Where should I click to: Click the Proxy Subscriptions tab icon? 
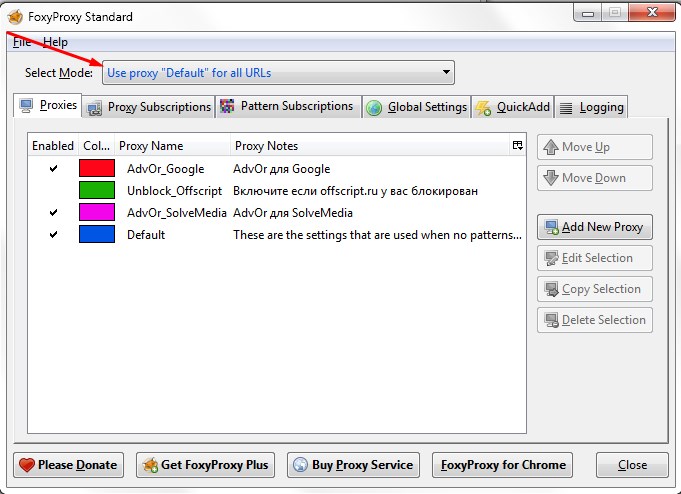pos(94,107)
